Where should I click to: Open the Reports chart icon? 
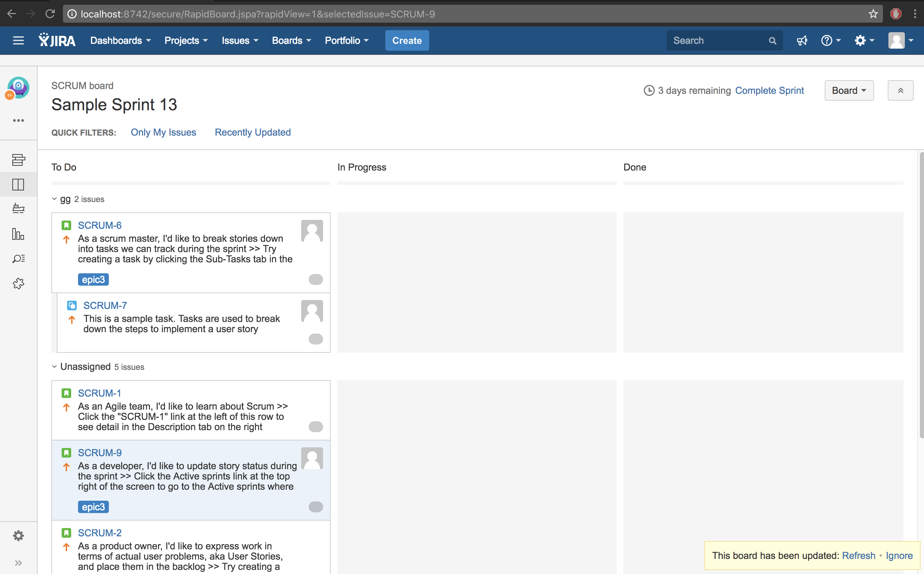(18, 234)
